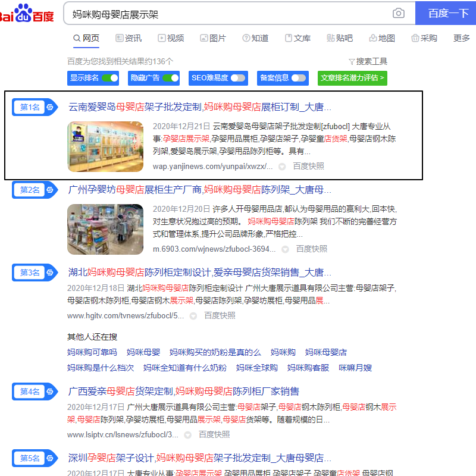Click the 百度一下 search button

point(446,13)
